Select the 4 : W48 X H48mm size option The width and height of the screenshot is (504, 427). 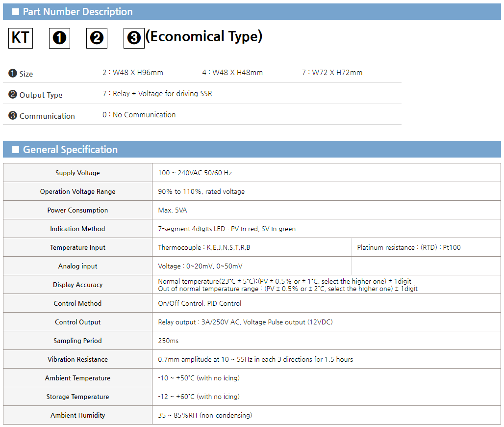coord(232,73)
